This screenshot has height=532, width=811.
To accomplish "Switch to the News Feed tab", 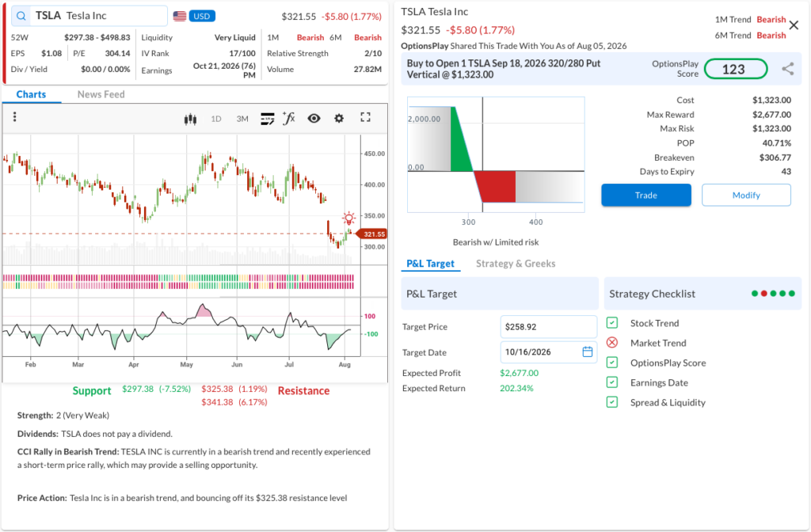I will point(101,94).
